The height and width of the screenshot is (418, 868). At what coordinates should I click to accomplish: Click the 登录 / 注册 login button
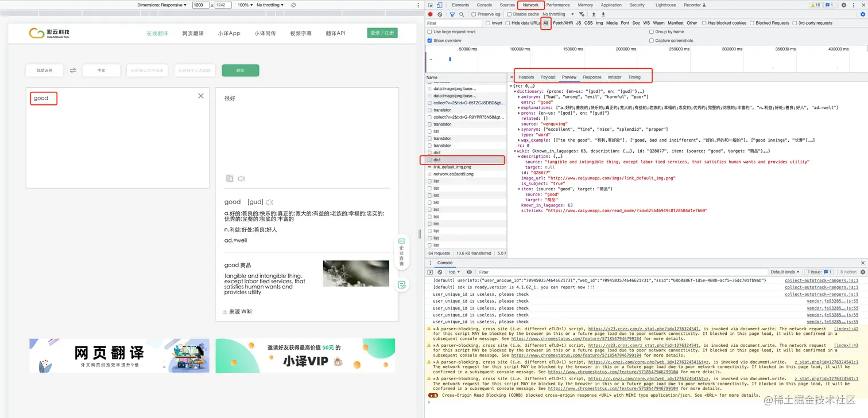(x=382, y=33)
